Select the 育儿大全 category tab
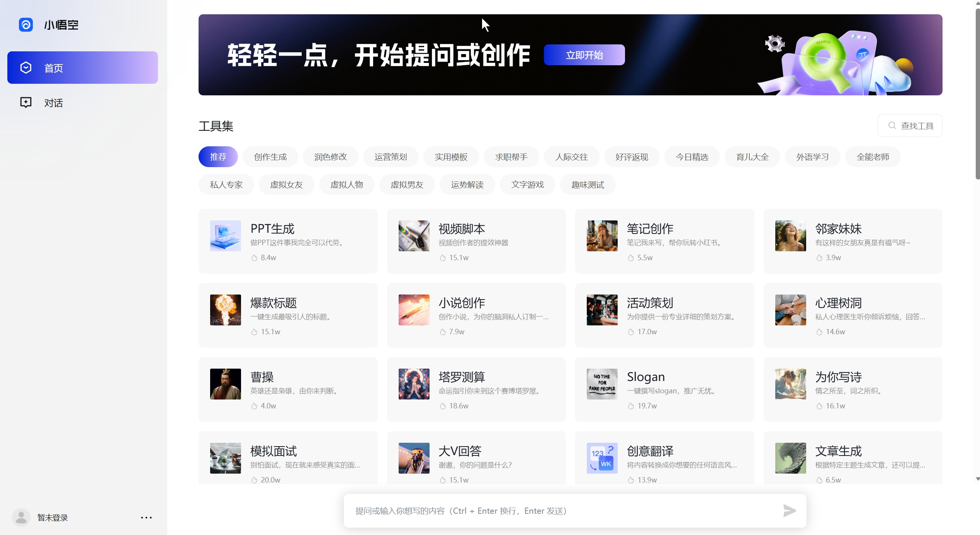This screenshot has height=535, width=980. 752,157
